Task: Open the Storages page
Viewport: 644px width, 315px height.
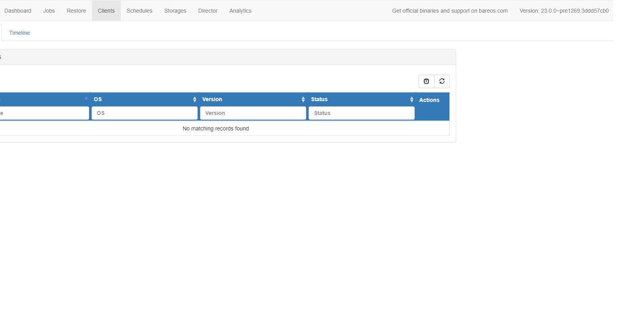Action: (175, 11)
